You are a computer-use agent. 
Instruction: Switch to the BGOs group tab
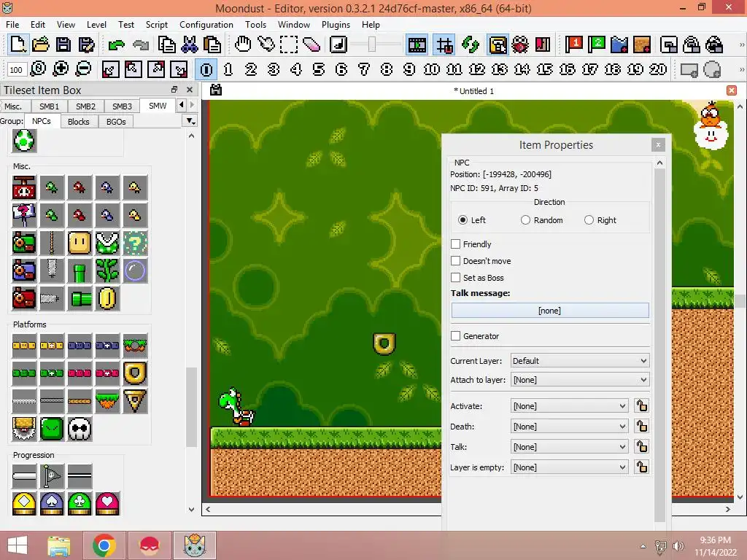[x=116, y=122]
